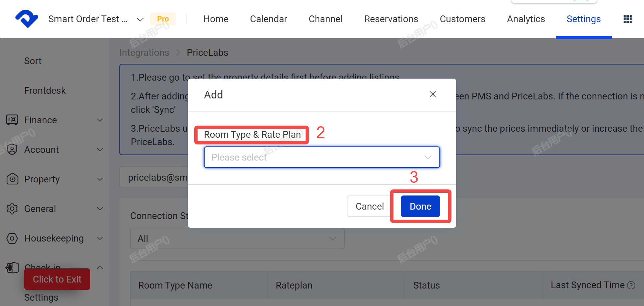This screenshot has height=306, width=644.
Task: Click the Account shield icon
Action: tap(12, 149)
